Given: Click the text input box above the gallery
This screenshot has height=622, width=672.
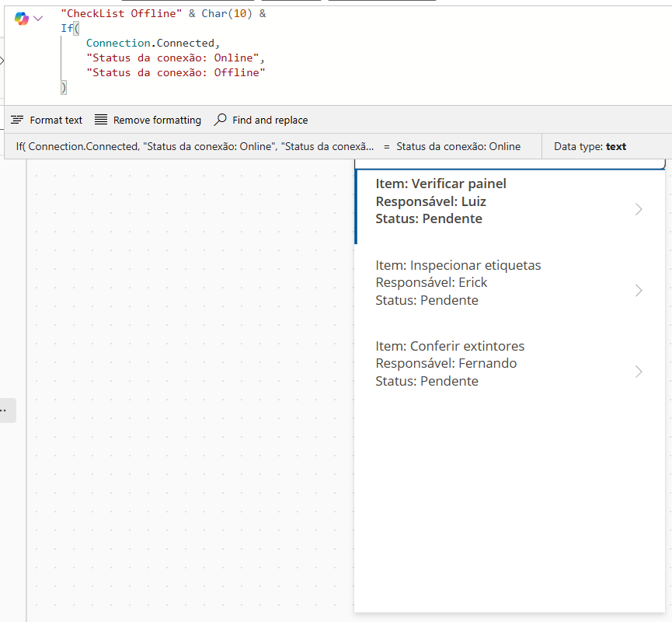Looking at the screenshot, I should (510, 164).
